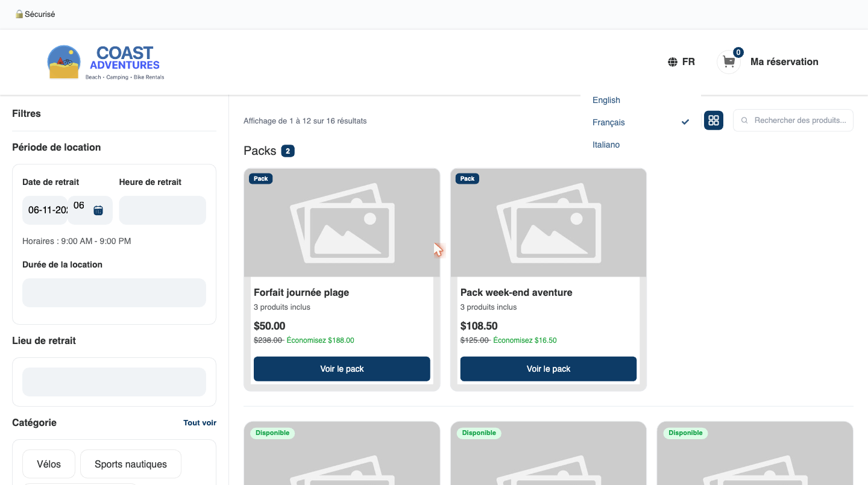Open Ma réservation link

784,61
